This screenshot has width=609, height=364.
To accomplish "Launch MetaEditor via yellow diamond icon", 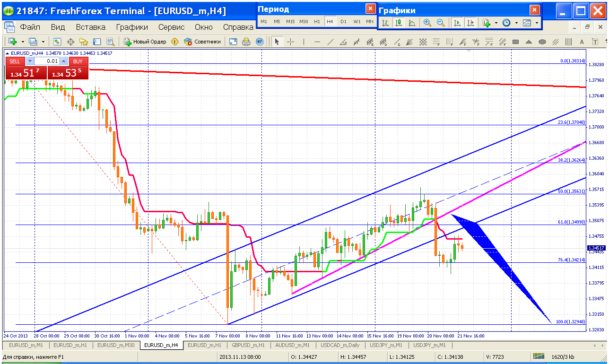I will [x=175, y=42].
